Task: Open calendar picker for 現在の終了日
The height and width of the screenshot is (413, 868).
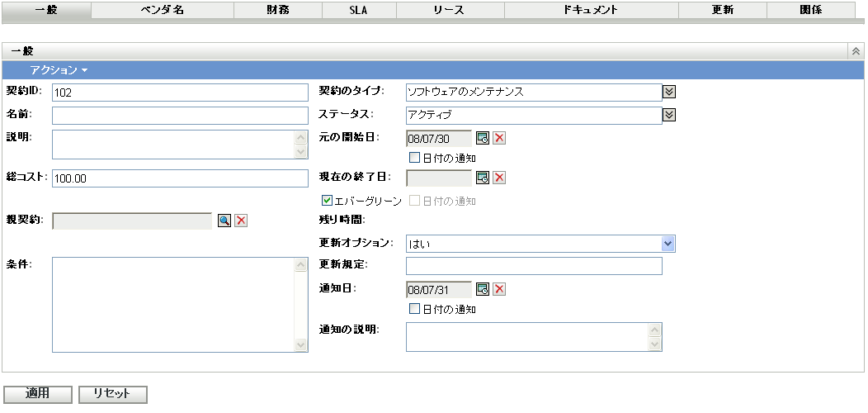Action: 484,178
